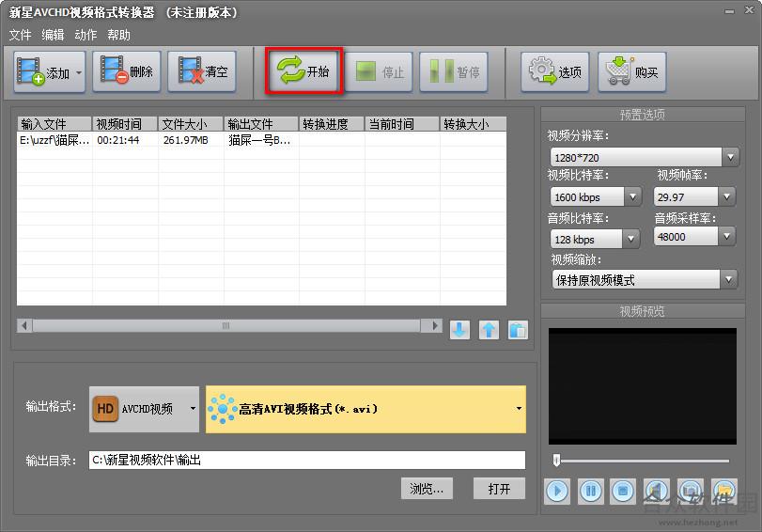Image resolution: width=762 pixels, height=532 pixels.
Task: Open the 帮助 menu
Action: [x=118, y=35]
